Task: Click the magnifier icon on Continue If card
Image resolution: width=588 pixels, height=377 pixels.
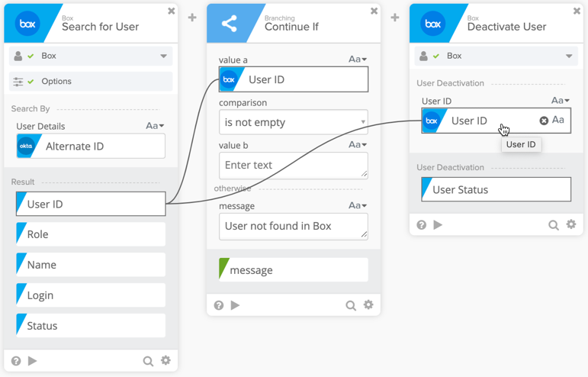Action: (351, 305)
